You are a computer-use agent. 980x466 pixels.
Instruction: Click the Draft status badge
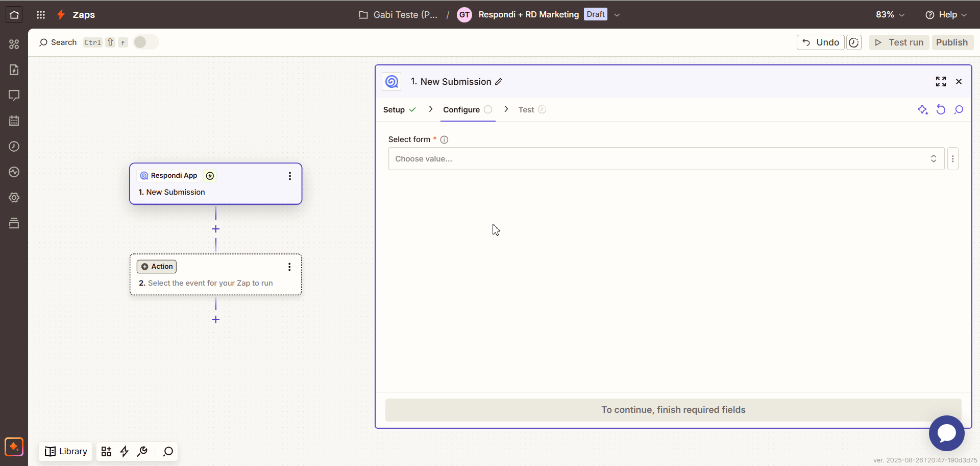[x=596, y=14]
